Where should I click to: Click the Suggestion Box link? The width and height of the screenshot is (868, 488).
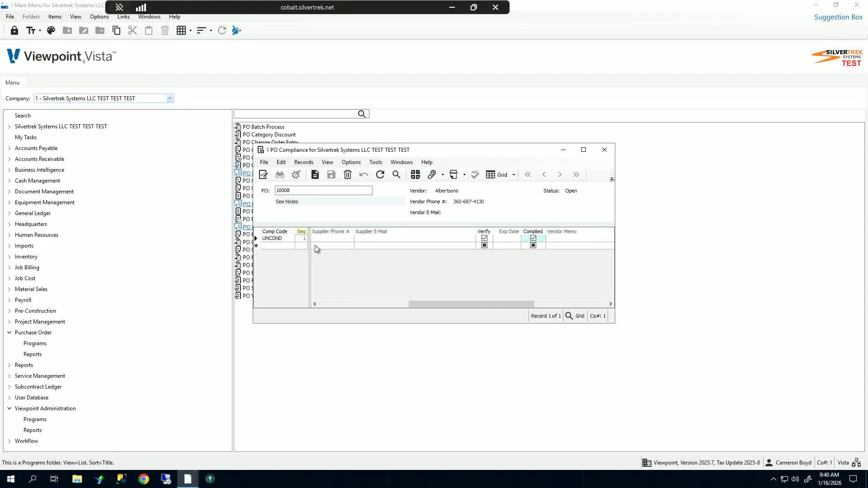click(x=838, y=17)
